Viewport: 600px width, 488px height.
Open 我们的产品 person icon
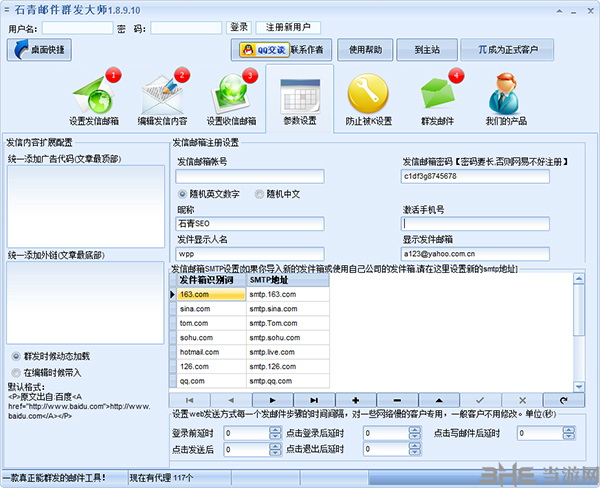[x=506, y=98]
